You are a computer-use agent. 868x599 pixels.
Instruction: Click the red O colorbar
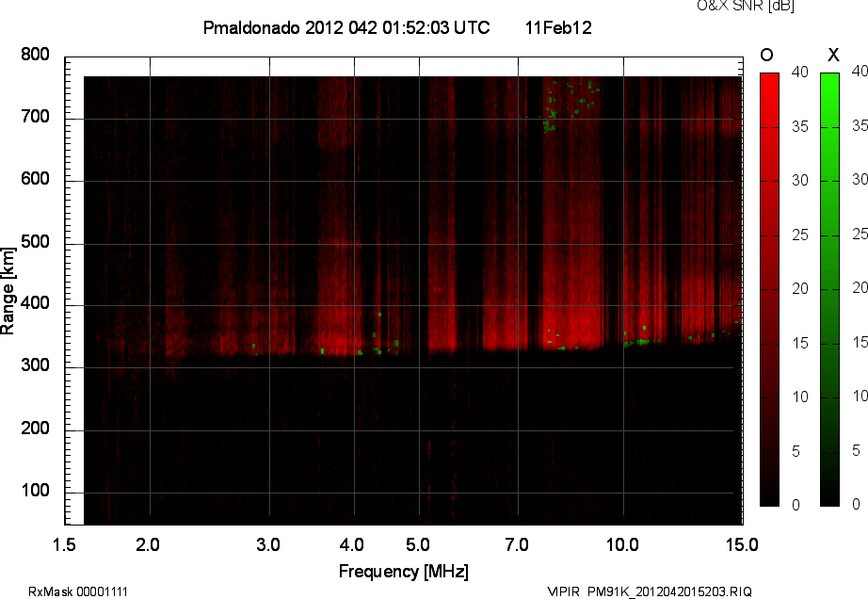[x=769, y=288]
